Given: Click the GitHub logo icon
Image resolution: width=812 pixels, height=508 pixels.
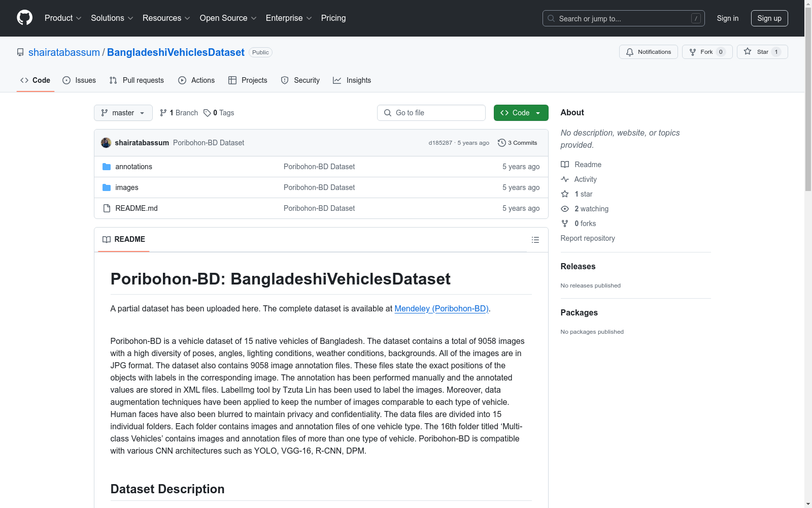Looking at the screenshot, I should 24,18.
